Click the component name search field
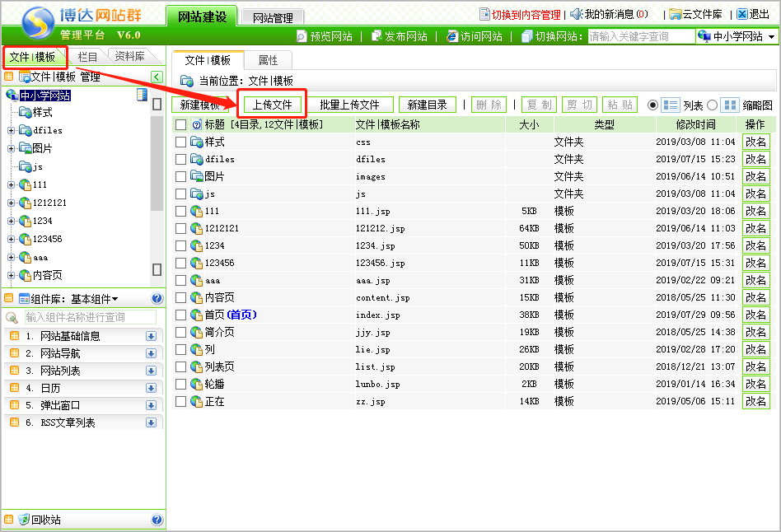This screenshot has height=532, width=781. click(89, 317)
